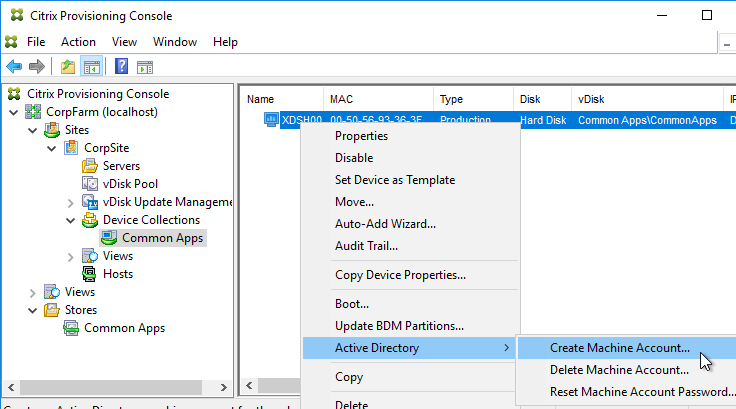Select Hosts in the tree

pos(118,274)
